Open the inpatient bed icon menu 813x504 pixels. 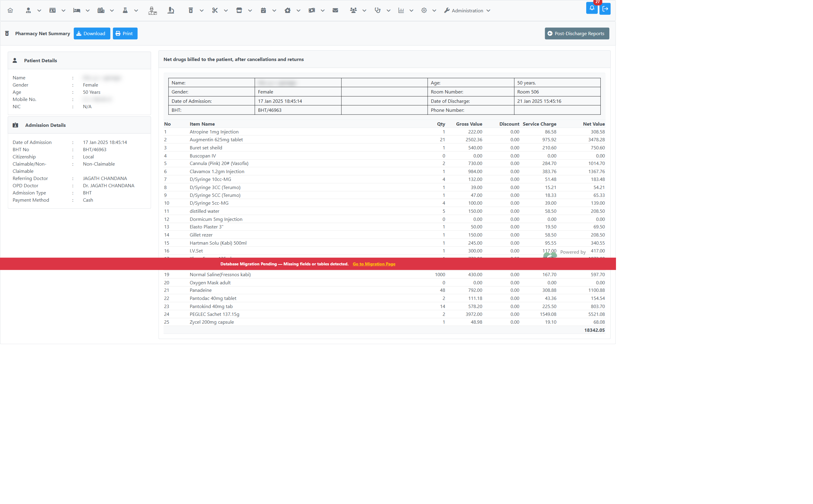[77, 10]
